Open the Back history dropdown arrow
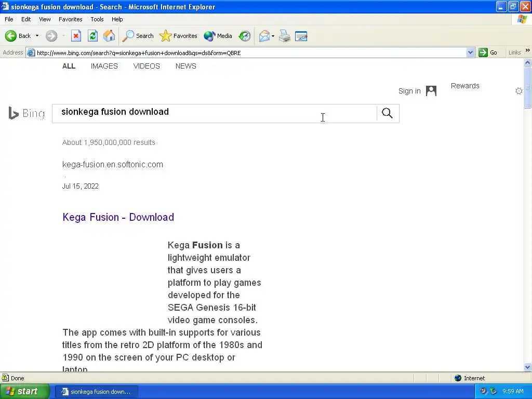Screen dimensions: 532x399 click(37, 36)
